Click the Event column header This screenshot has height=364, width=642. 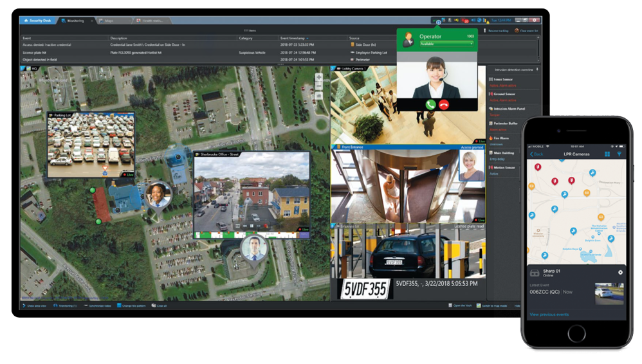pos(26,38)
